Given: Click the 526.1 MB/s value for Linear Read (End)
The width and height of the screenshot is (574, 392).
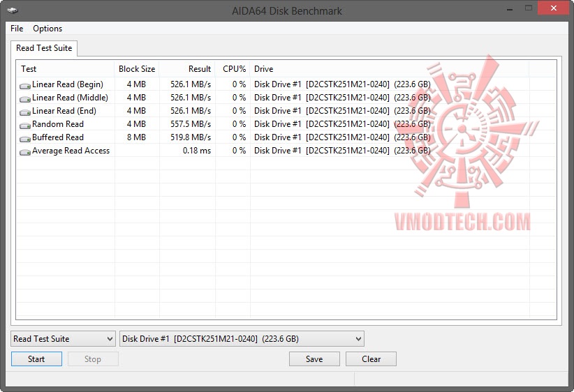Looking at the screenshot, I should [191, 111].
